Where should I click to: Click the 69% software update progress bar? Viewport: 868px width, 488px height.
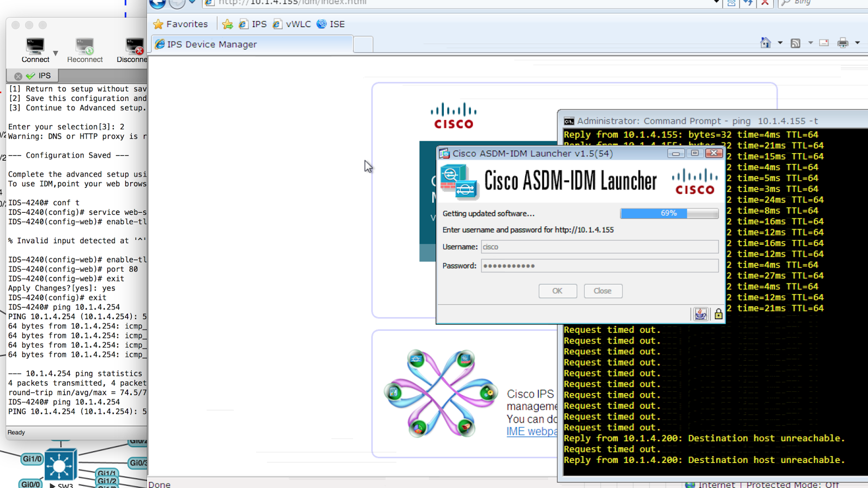(x=669, y=213)
